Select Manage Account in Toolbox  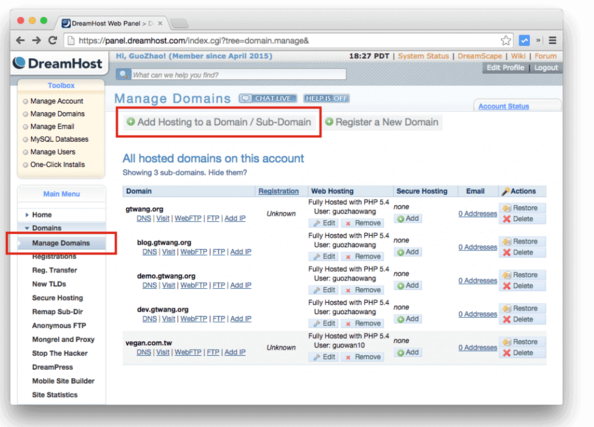56,101
